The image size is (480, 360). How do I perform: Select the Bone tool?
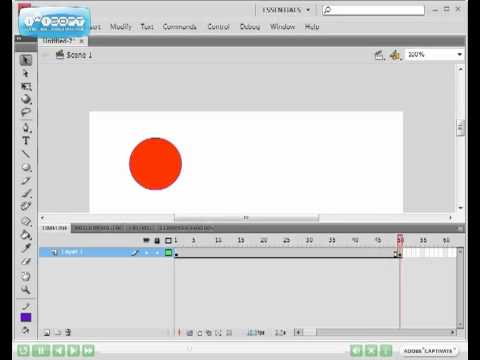(26, 221)
